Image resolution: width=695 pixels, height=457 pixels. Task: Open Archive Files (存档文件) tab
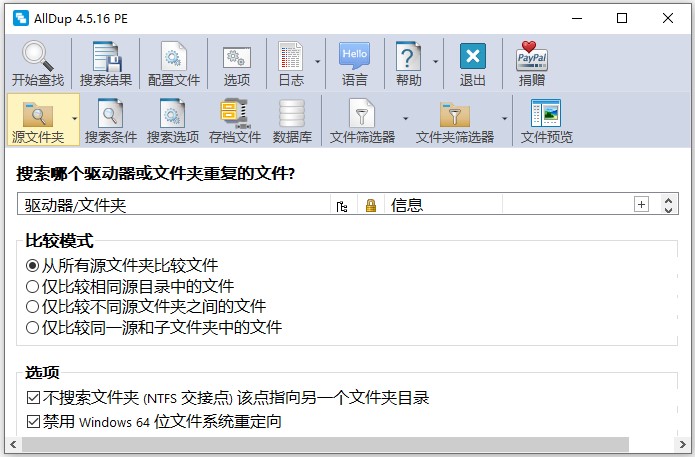234,120
